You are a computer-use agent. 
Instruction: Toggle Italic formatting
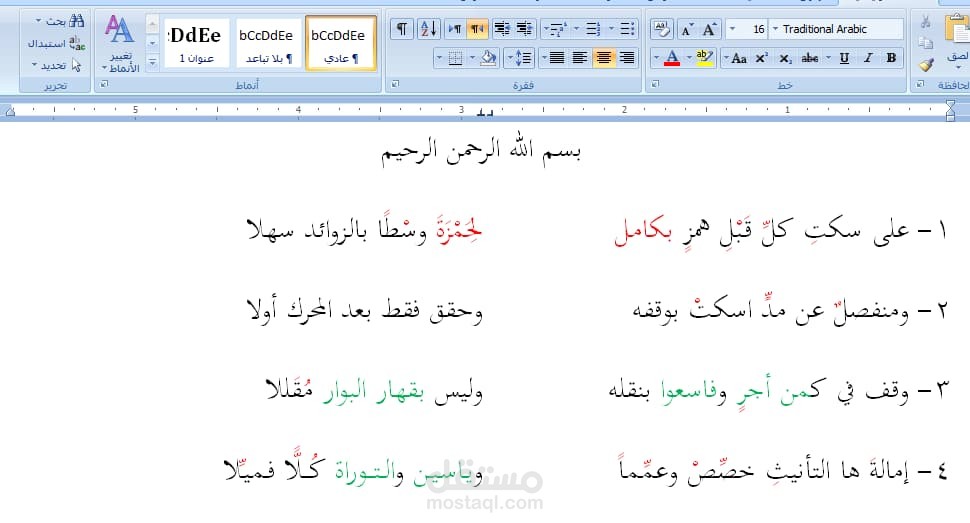[x=868, y=58]
